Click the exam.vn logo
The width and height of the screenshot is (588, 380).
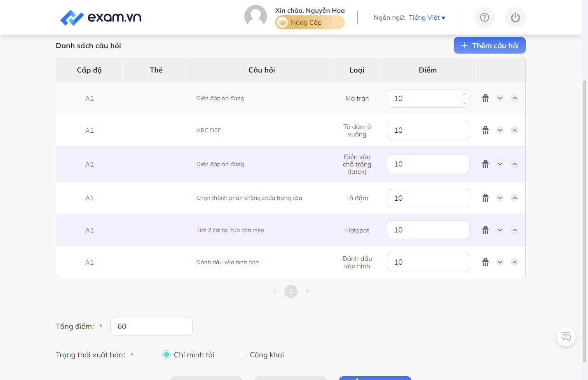point(101,17)
